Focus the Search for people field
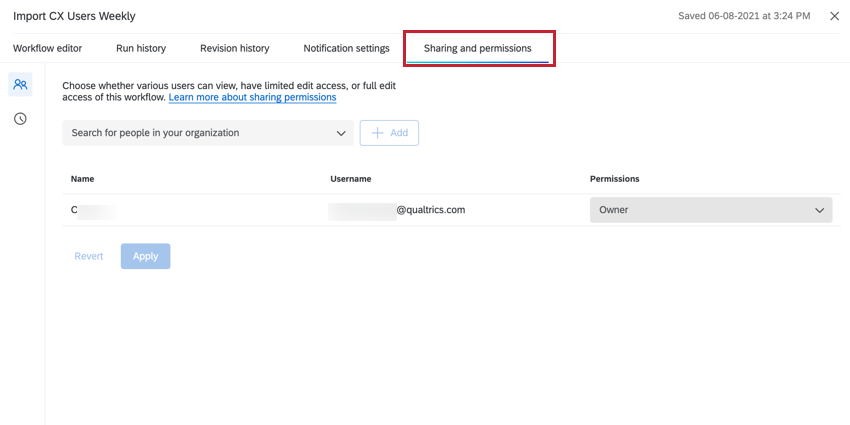This screenshot has height=425, width=850. click(195, 133)
